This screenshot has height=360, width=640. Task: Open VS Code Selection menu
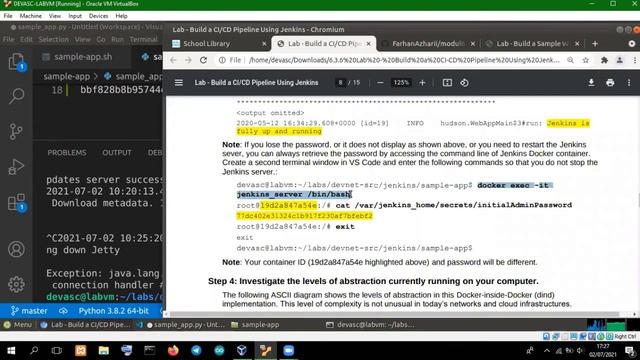click(x=53, y=39)
